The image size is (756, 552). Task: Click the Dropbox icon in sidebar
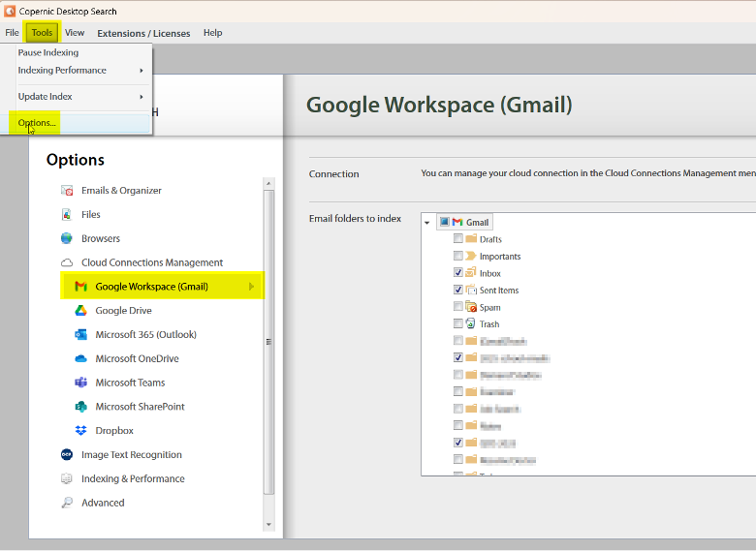coord(81,431)
